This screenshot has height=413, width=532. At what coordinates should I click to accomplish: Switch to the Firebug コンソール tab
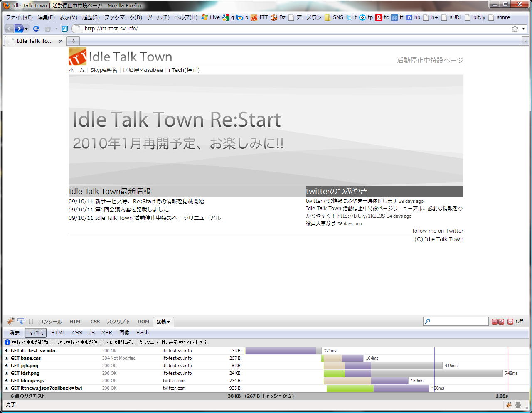[x=50, y=322]
